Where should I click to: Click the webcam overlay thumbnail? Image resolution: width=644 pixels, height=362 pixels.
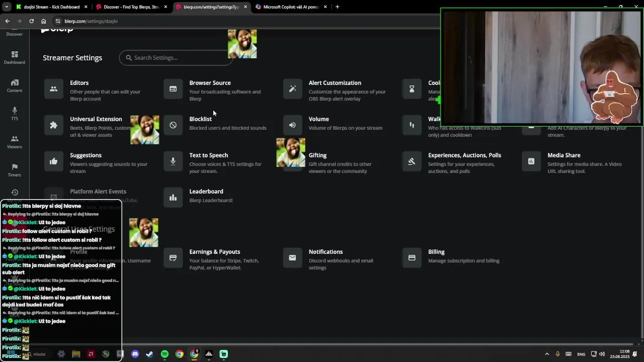pyautogui.click(x=542, y=66)
